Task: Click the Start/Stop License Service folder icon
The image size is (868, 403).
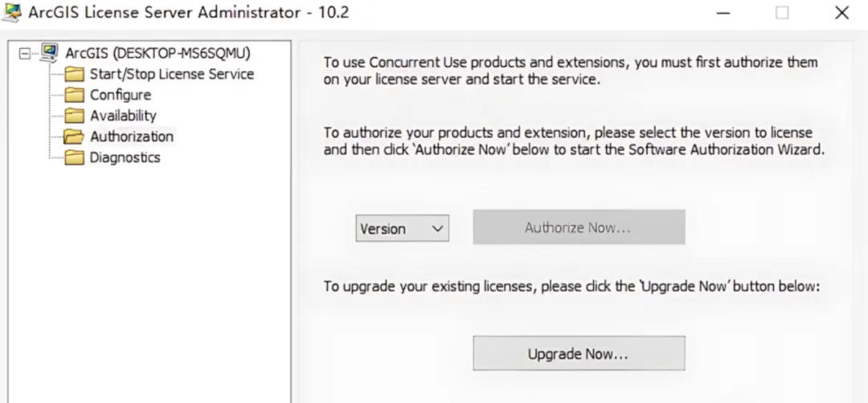Action: coord(75,74)
